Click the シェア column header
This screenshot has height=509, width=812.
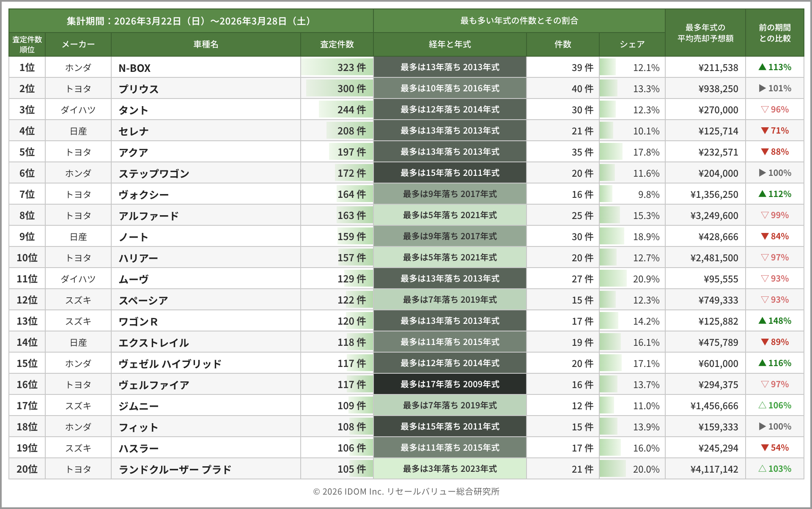tap(632, 44)
